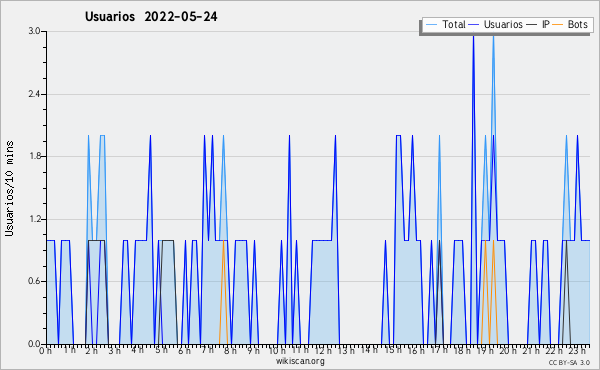
Task: Click the dark blue Usuarios legend line
Action: [x=474, y=24]
